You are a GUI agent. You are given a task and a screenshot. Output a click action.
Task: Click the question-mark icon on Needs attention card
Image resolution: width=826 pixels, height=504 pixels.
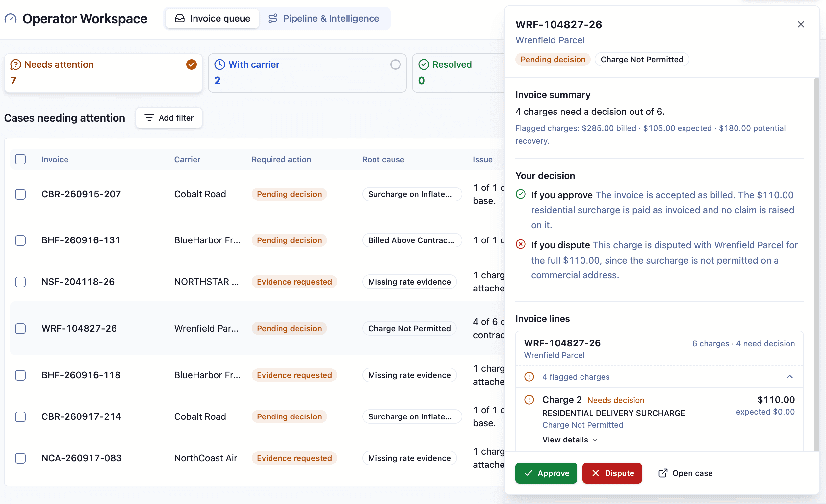coord(15,64)
